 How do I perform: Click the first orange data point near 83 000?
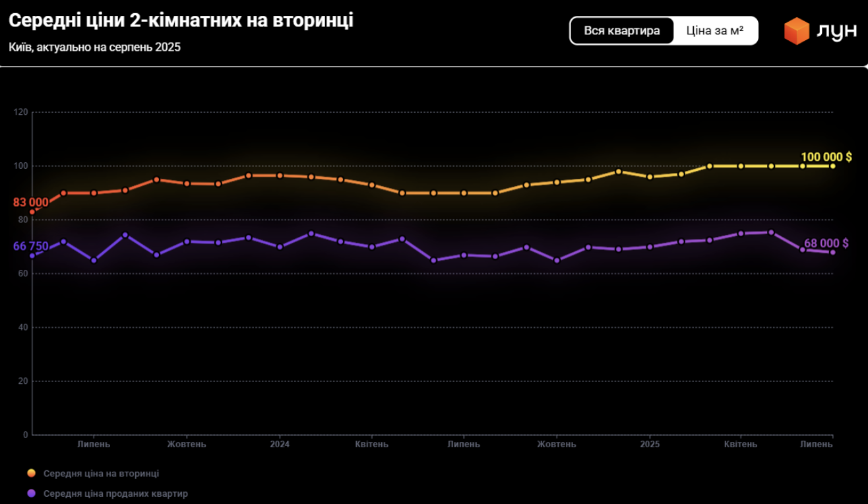point(32,212)
